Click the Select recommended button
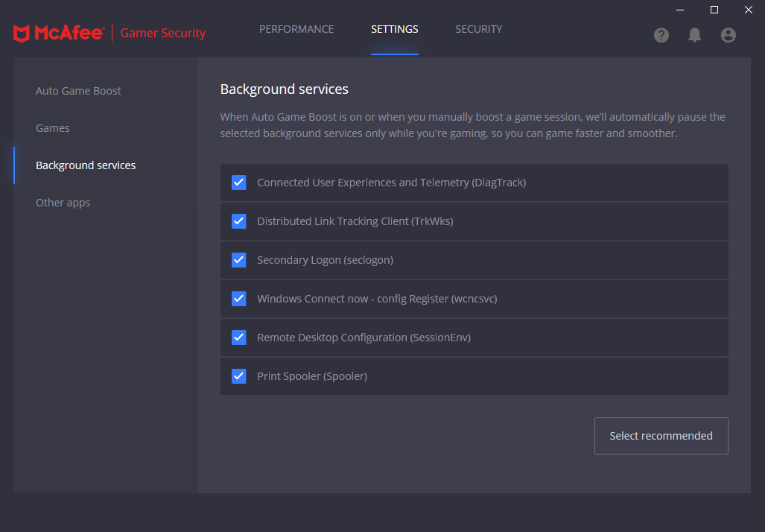Image resolution: width=765 pixels, height=532 pixels. (661, 436)
